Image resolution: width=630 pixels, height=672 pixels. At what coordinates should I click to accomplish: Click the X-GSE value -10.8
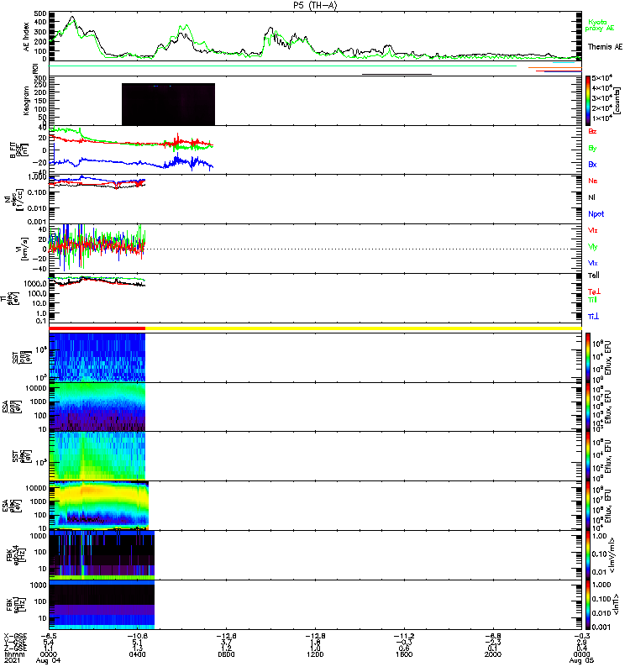pyautogui.click(x=137, y=636)
